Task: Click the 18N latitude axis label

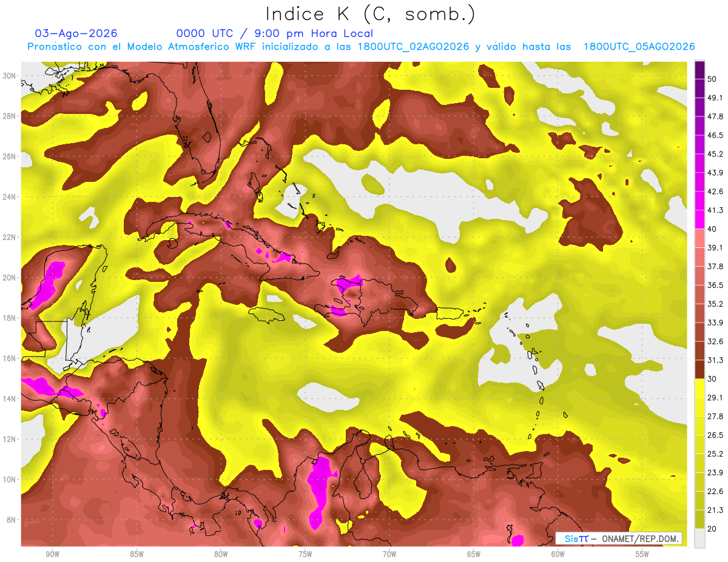Action: (x=10, y=318)
